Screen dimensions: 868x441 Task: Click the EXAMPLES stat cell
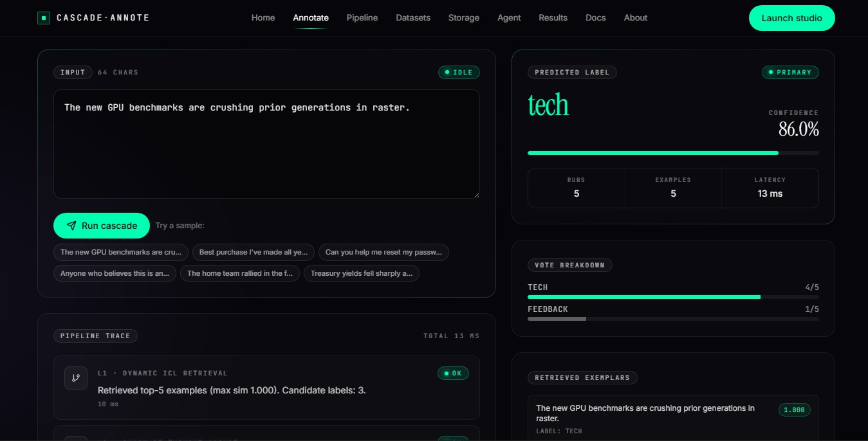click(673, 188)
